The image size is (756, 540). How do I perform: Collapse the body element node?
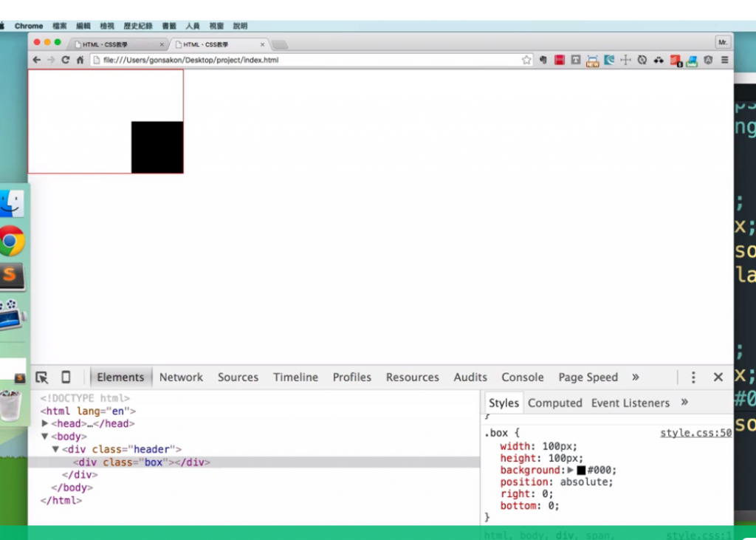click(45, 437)
